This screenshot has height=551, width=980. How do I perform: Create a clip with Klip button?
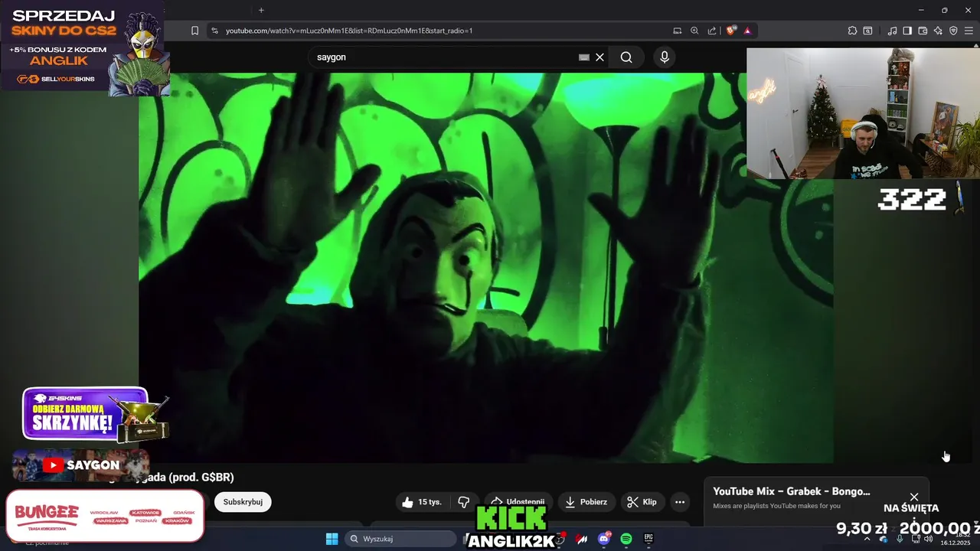pos(642,502)
